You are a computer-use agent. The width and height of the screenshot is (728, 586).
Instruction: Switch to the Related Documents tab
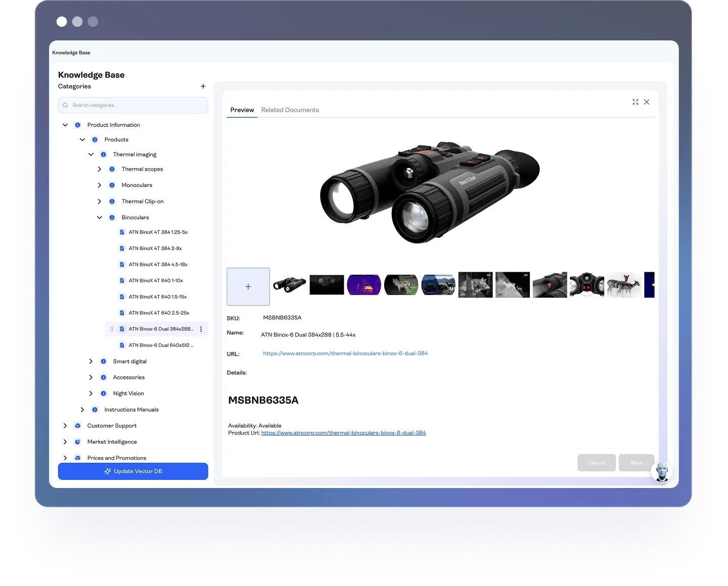click(x=290, y=110)
